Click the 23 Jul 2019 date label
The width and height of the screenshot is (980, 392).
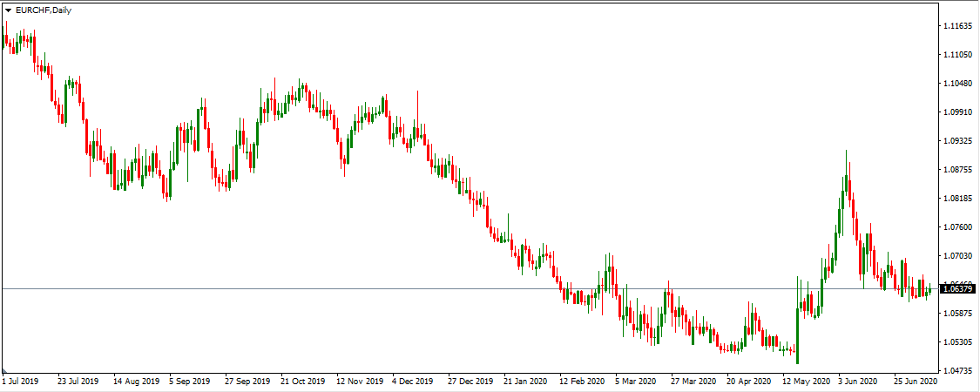(78, 381)
